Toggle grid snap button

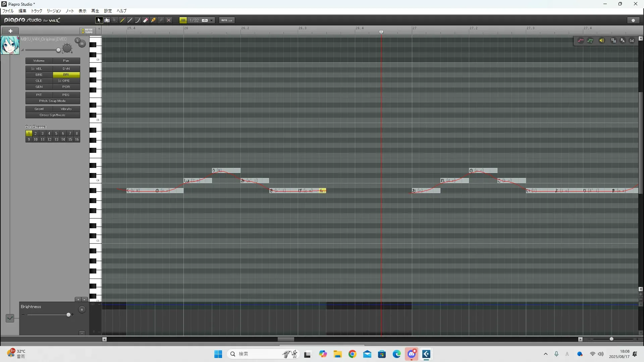[x=183, y=20]
